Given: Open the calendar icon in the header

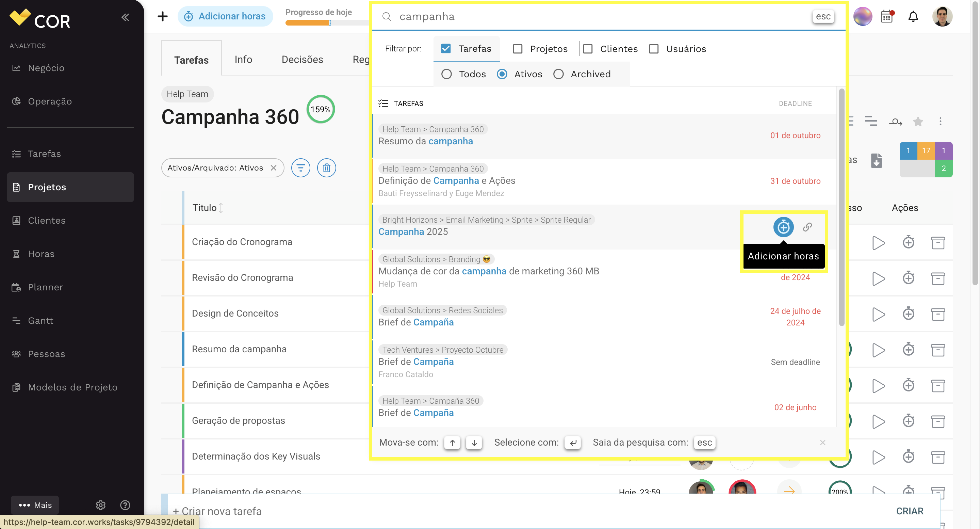Looking at the screenshot, I should click(x=887, y=16).
